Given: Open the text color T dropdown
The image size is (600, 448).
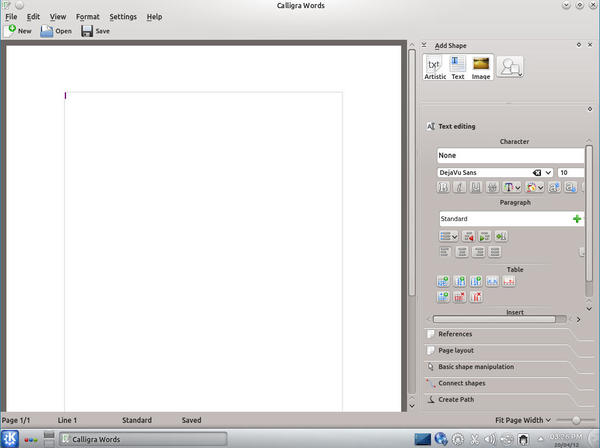Looking at the screenshot, I should (x=512, y=187).
